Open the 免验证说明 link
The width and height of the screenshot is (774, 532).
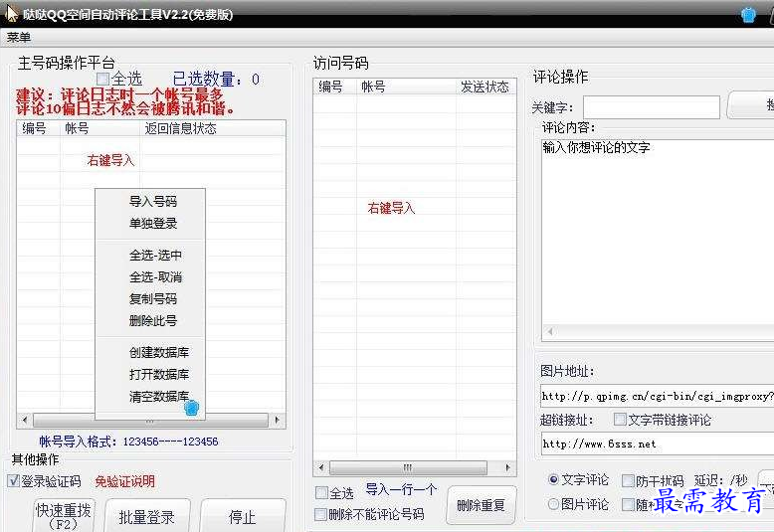point(125,481)
